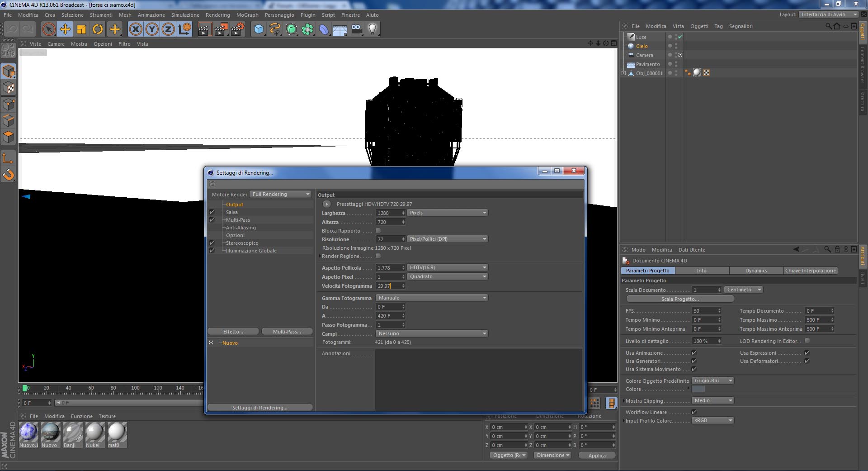The width and height of the screenshot is (868, 471).
Task: Add a Cube primitive object
Action: [x=259, y=29]
